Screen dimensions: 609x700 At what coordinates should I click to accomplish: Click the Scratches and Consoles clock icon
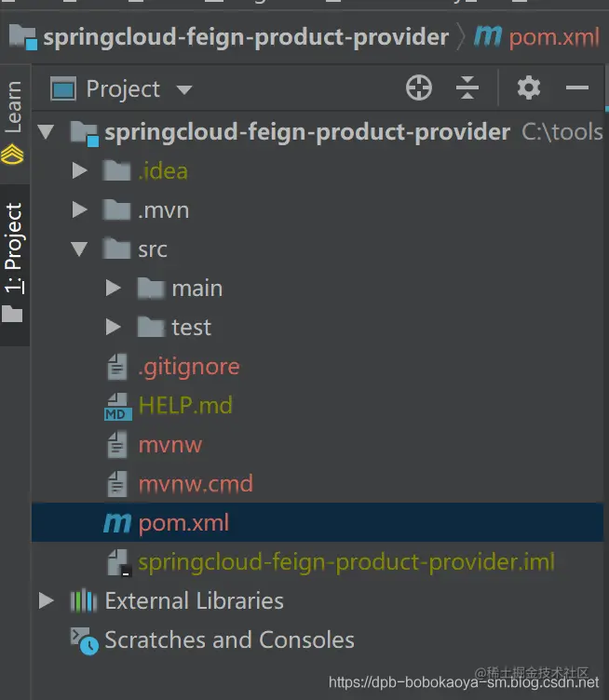[85, 641]
